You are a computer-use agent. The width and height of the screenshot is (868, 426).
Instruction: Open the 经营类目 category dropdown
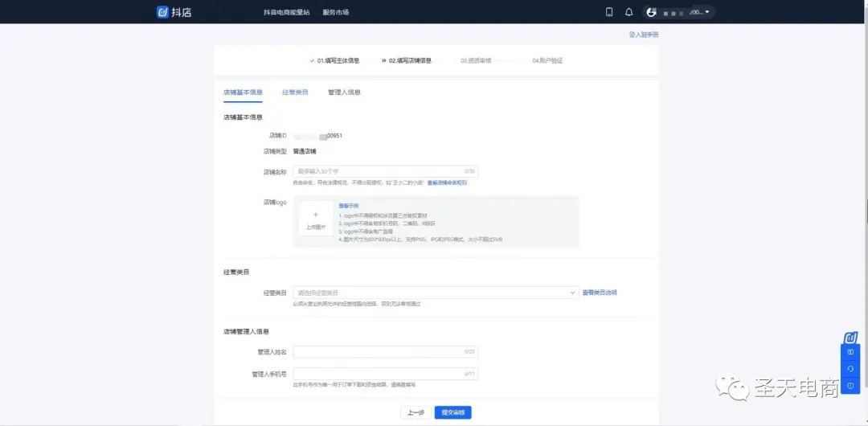point(436,293)
